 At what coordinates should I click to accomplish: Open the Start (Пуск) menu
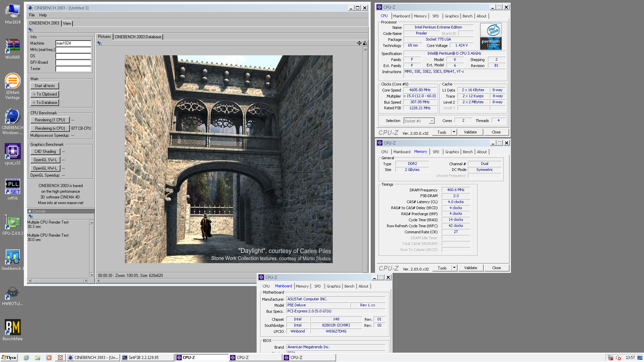click(x=9, y=358)
